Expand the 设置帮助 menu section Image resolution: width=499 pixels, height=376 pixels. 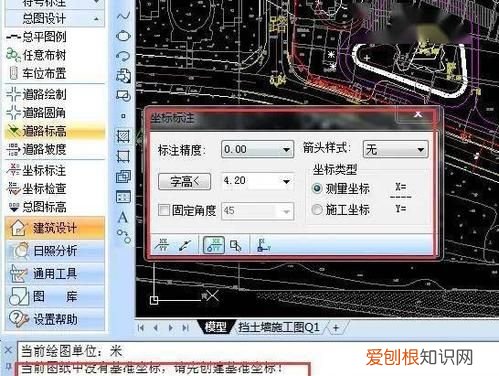(x=55, y=319)
